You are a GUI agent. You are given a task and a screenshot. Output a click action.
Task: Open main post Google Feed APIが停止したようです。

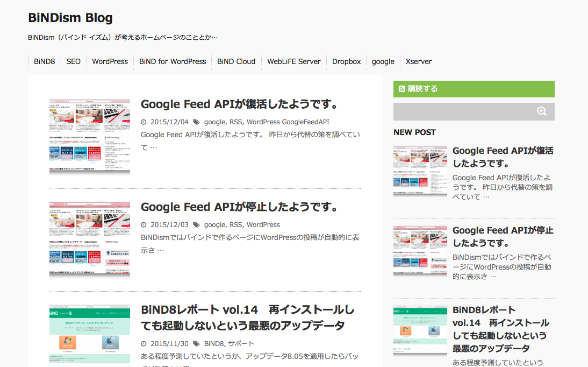point(240,207)
